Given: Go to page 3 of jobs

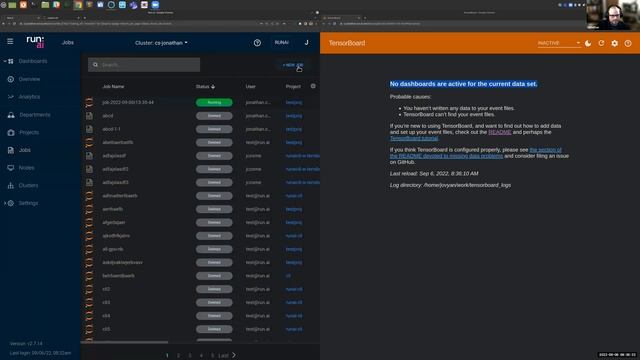Looking at the screenshot, I should [x=190, y=356].
